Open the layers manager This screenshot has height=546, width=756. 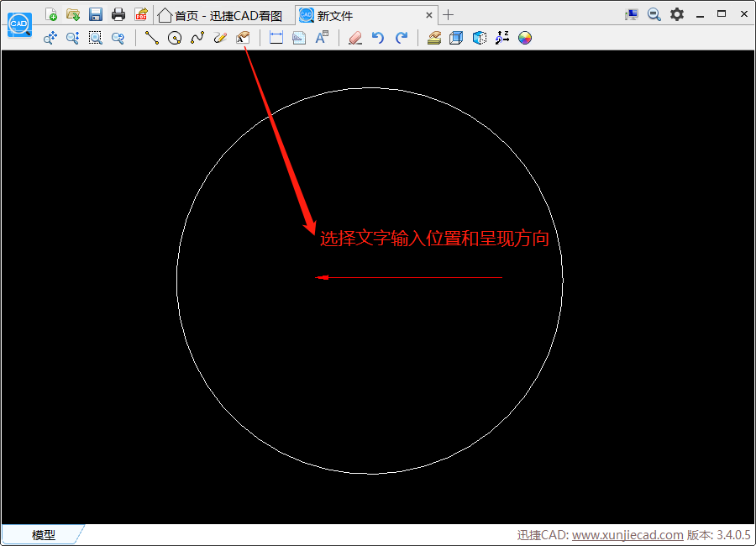434,38
